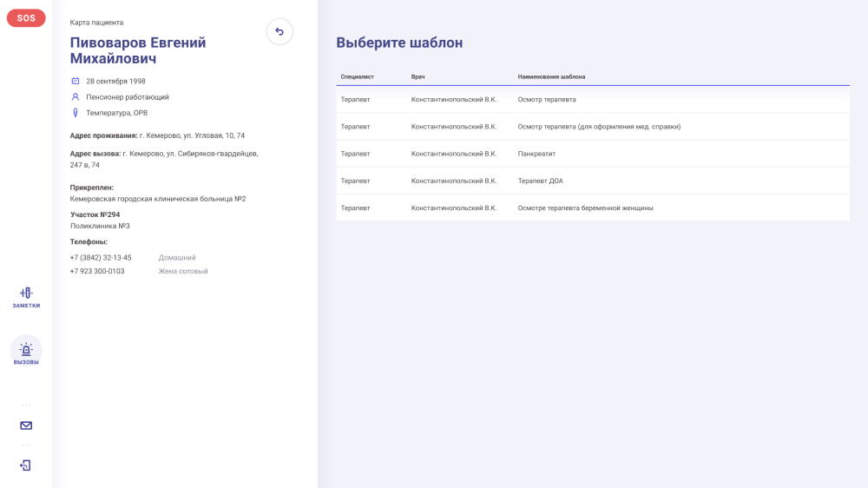Click the logout exit icon

pyautogui.click(x=26, y=465)
